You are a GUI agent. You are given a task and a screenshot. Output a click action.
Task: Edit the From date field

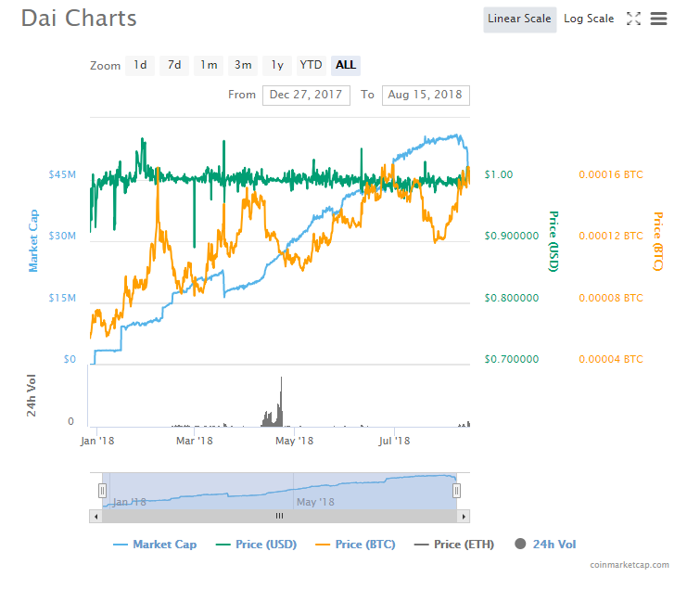click(306, 96)
